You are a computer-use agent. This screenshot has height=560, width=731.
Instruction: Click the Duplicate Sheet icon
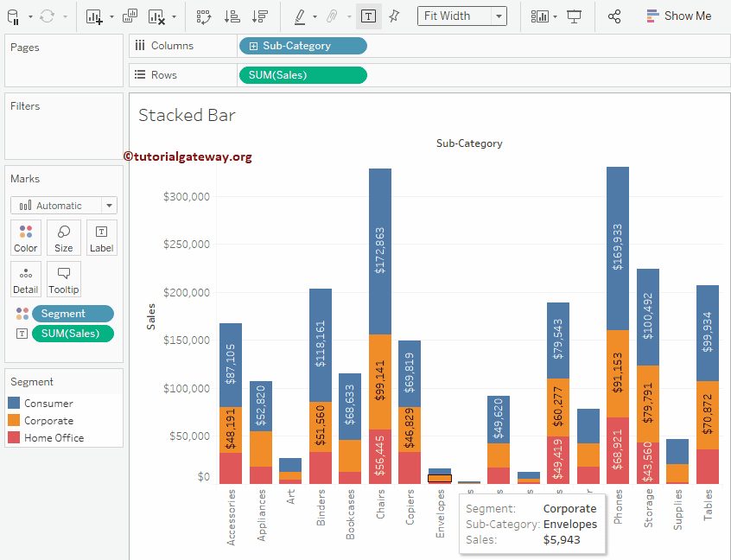130,16
